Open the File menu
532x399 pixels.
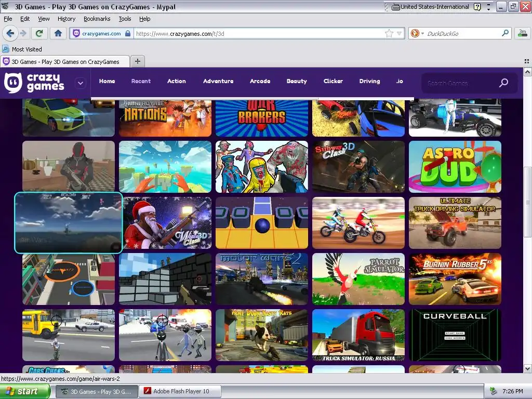coord(8,19)
